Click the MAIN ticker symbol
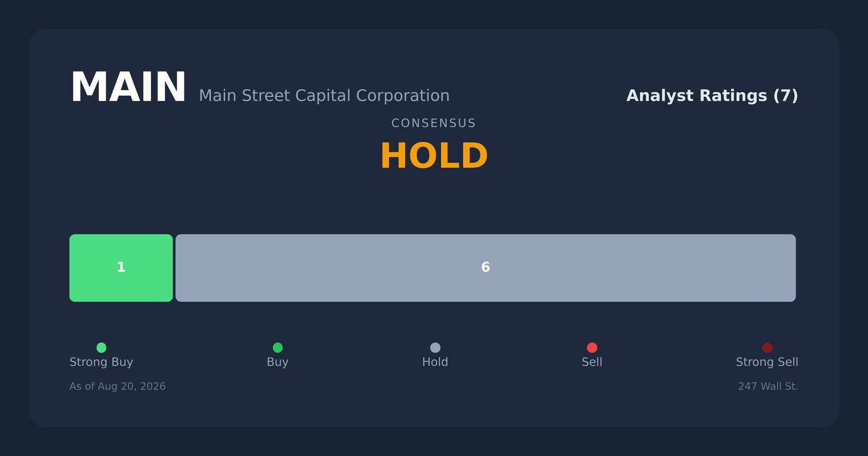 tap(128, 88)
